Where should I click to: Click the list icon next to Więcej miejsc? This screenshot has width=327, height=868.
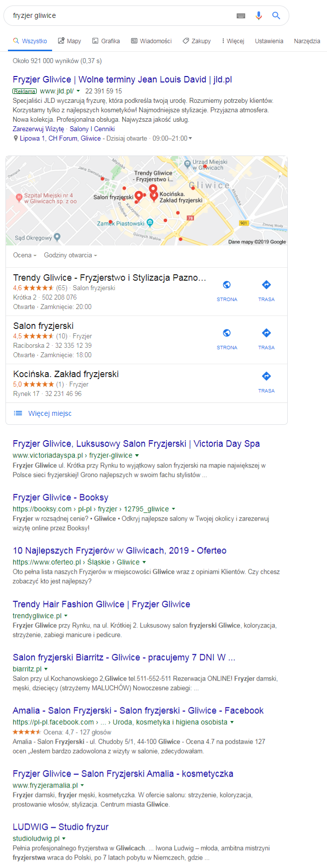click(18, 413)
